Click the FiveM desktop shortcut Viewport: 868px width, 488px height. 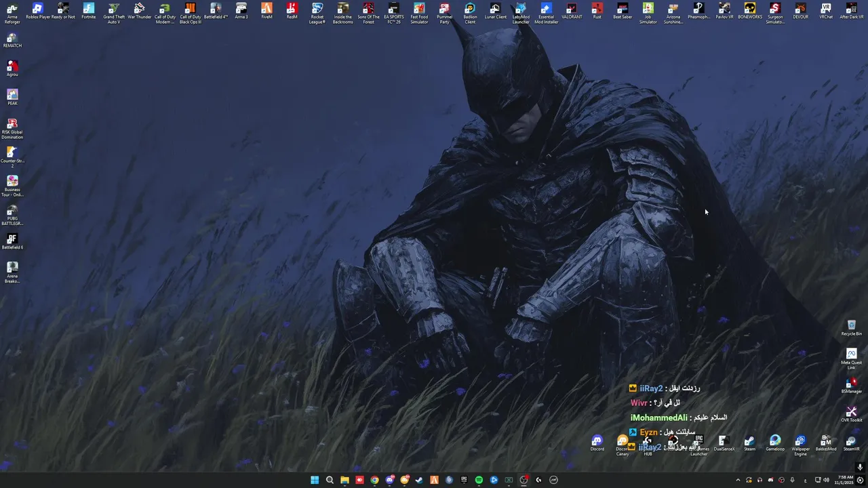tap(267, 11)
